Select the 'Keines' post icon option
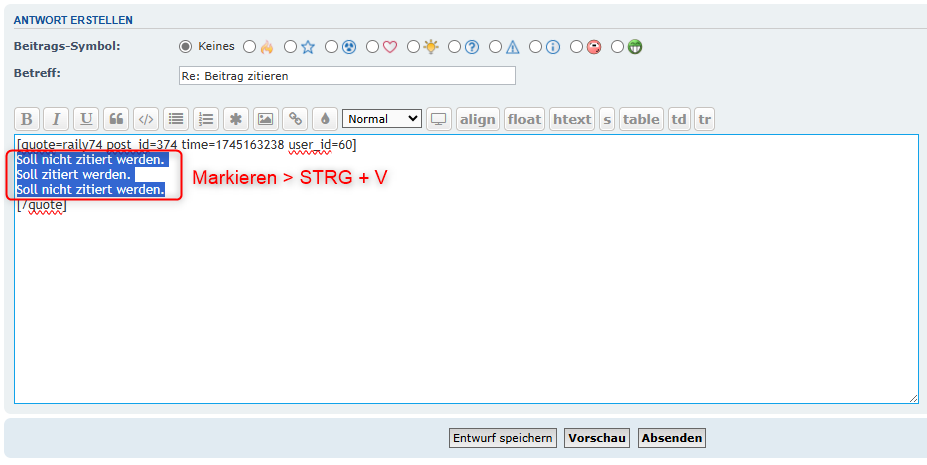The image size is (927, 465). pyautogui.click(x=185, y=46)
